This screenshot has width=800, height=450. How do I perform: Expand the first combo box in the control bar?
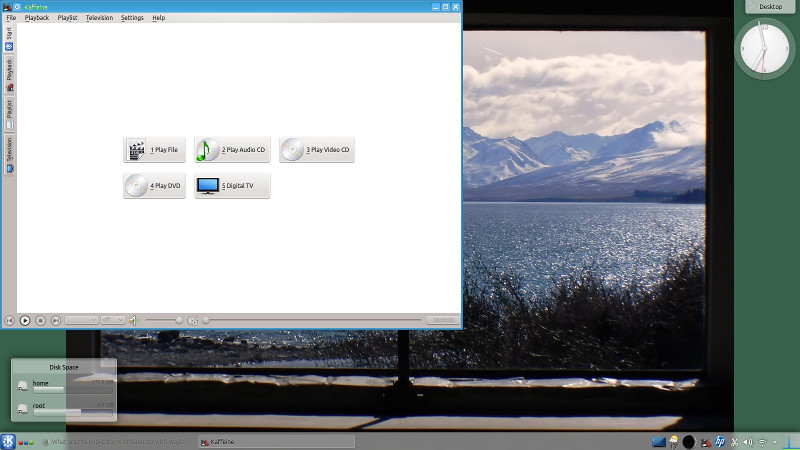[x=81, y=320]
